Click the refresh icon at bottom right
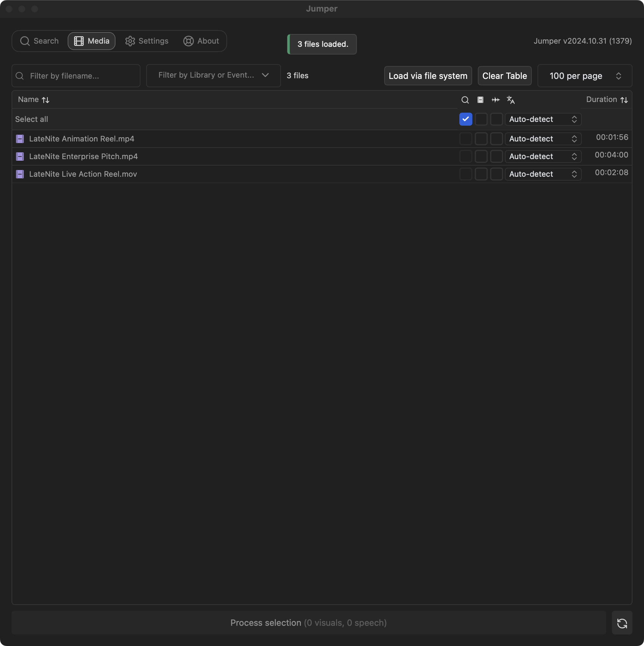The image size is (644, 646). point(622,623)
